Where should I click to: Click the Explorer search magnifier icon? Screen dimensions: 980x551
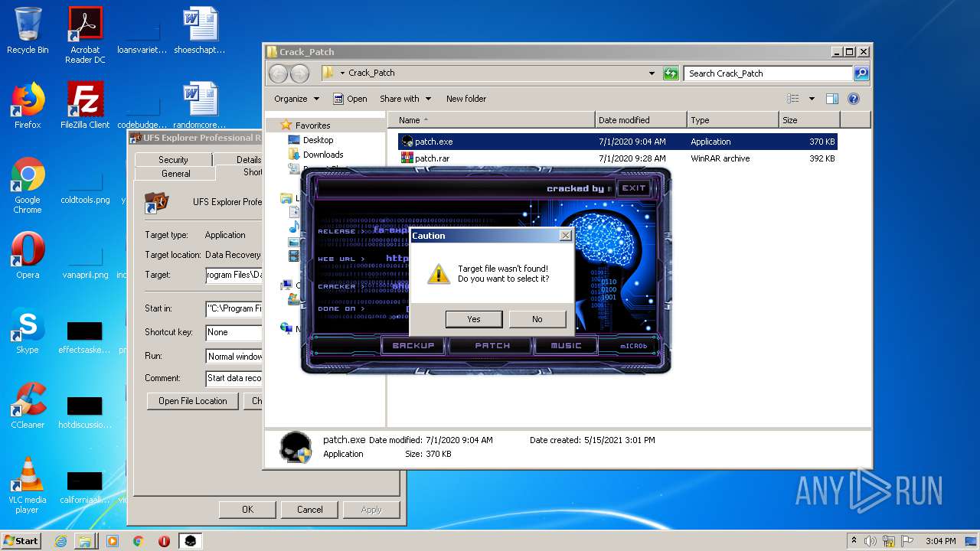click(x=861, y=73)
